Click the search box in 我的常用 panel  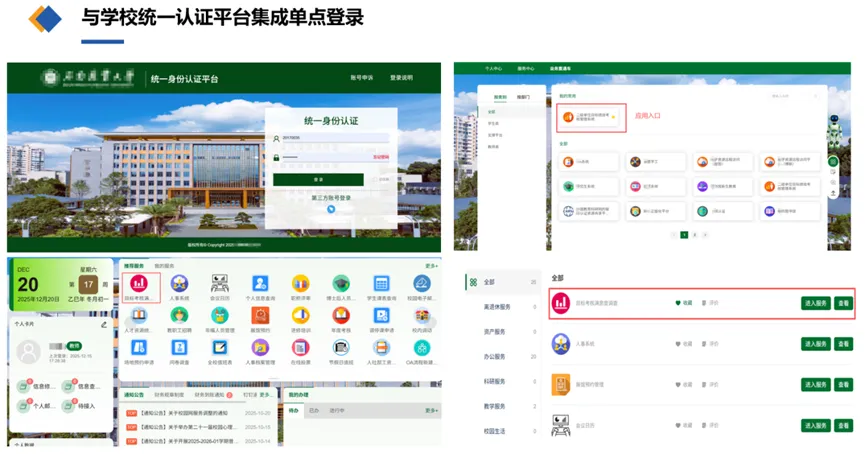(x=792, y=96)
